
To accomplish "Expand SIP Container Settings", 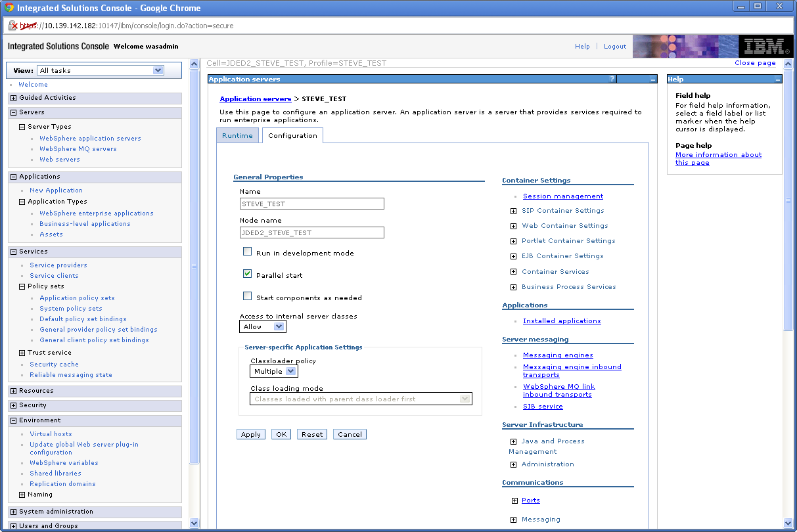I will coord(514,211).
